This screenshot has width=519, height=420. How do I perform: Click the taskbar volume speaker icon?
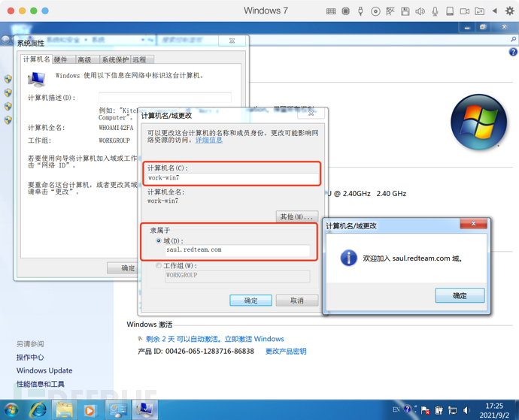coord(466,410)
